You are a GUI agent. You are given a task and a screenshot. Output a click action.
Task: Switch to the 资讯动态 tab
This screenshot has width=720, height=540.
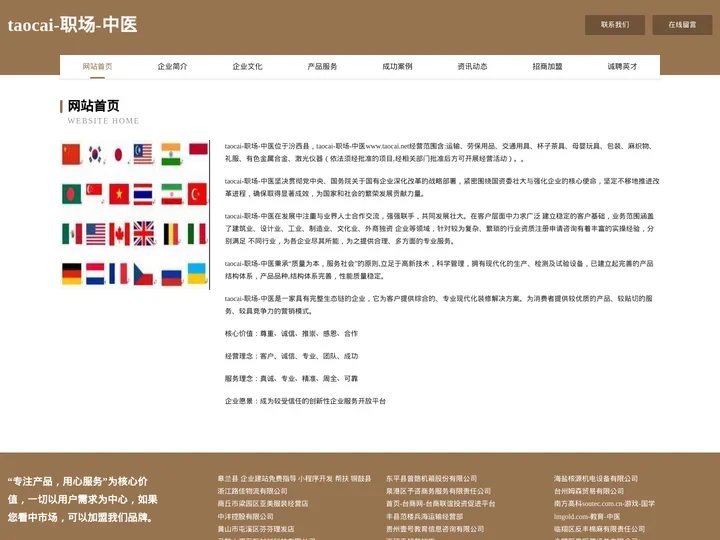tap(472, 66)
